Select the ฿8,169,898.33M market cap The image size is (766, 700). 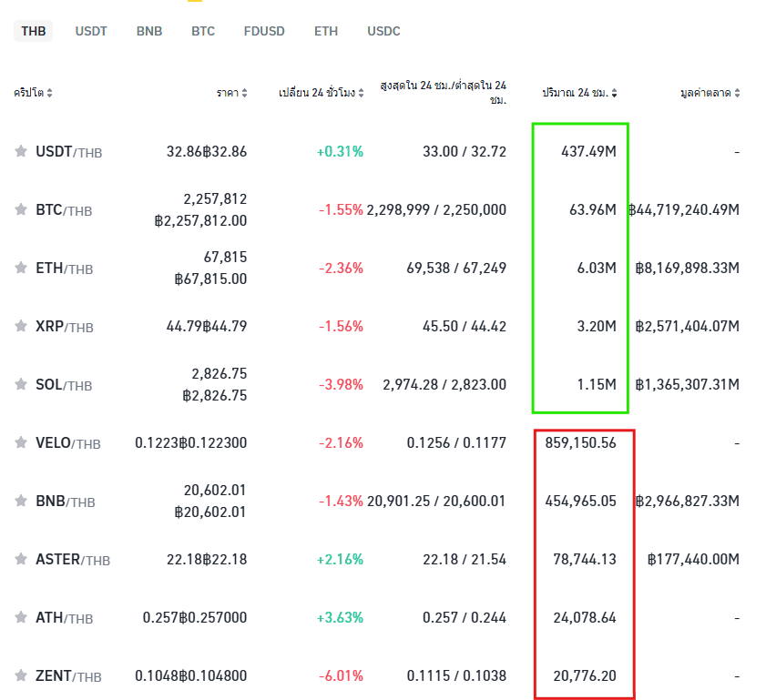click(x=688, y=268)
